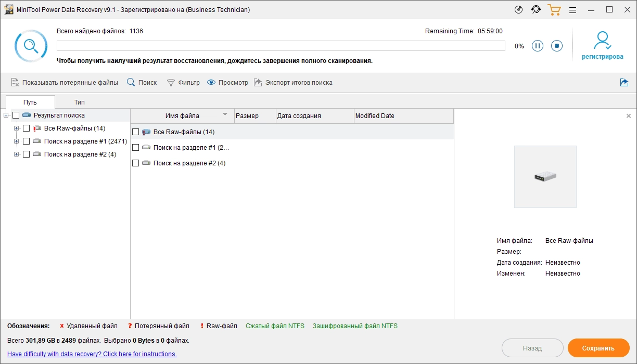637x364 pixels.
Task: Click drive icon of Поиск на разделе #1 in list
Action: [x=146, y=148]
